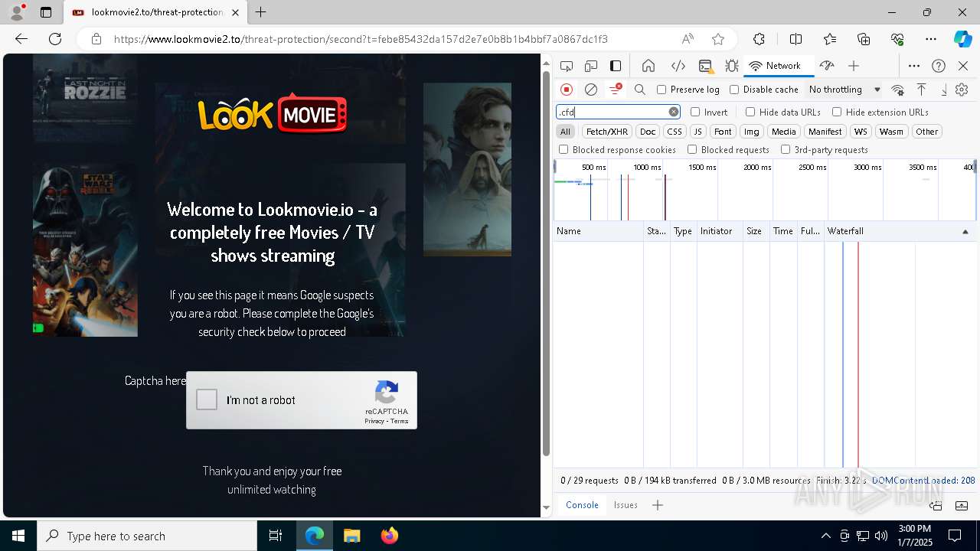Open the Performance gauge panel

tap(826, 66)
